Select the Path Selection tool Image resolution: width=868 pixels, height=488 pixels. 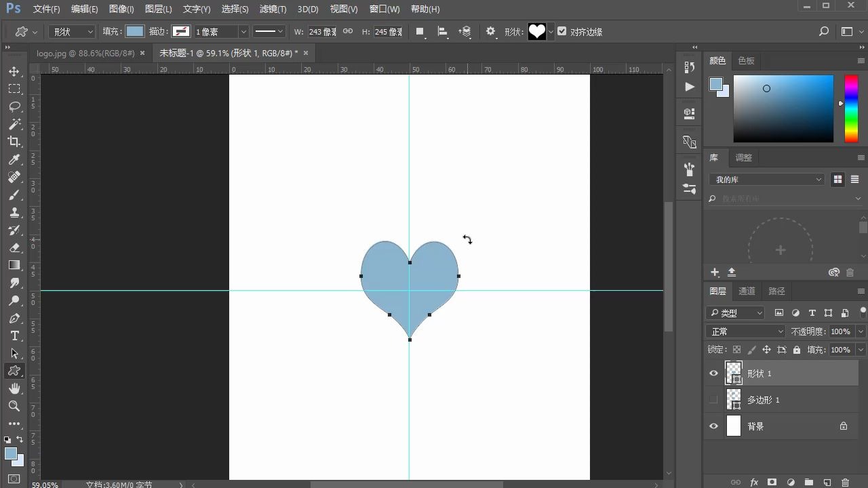pyautogui.click(x=14, y=353)
